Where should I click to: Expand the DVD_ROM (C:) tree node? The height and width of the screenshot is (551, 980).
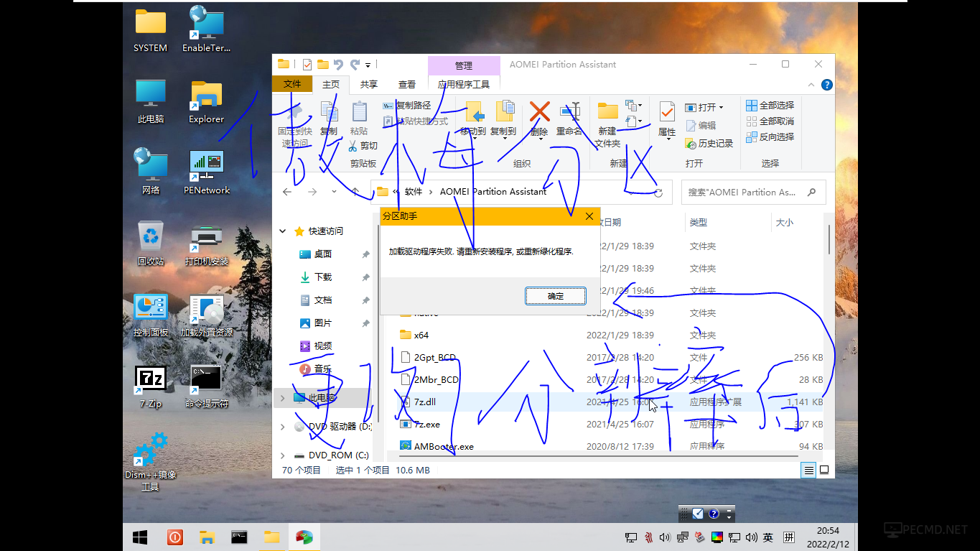[283, 455]
